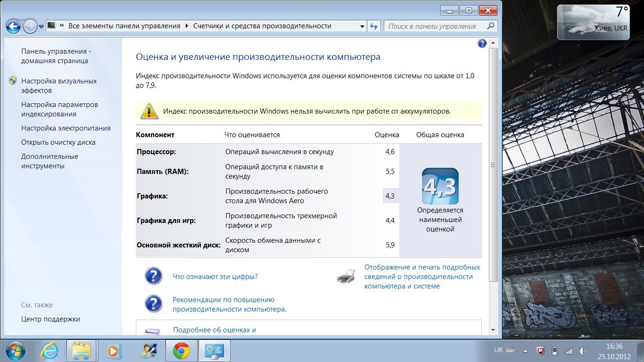The image size is (644, 362).
Task: Click 'Подробнее об оценках и' link
Action: tap(215, 330)
